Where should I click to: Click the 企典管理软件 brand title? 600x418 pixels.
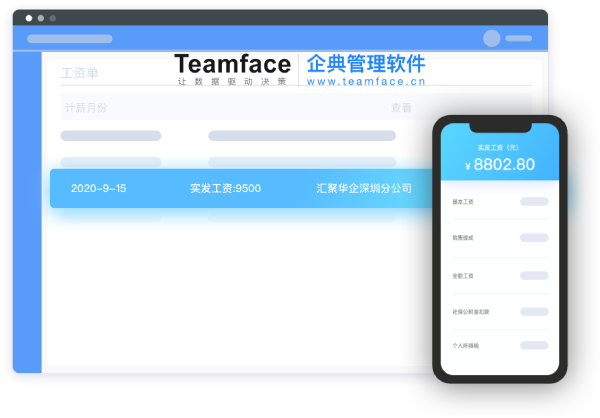click(x=366, y=63)
